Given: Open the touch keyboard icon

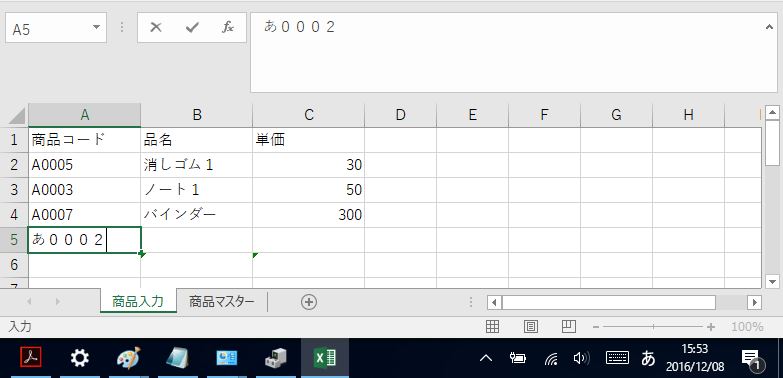Looking at the screenshot, I should coord(617,358).
